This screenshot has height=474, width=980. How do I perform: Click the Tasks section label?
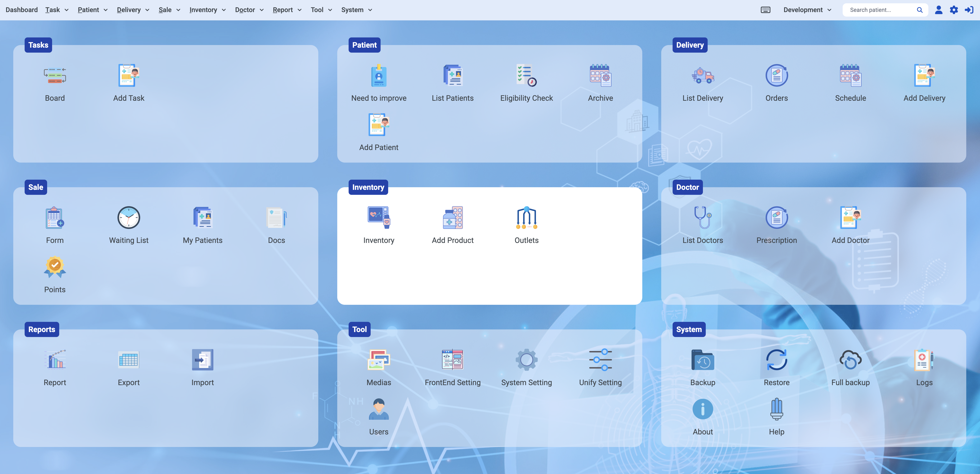pyautogui.click(x=38, y=45)
